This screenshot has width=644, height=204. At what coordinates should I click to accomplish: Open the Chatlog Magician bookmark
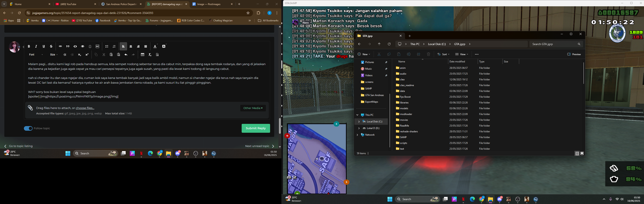[x=220, y=21]
